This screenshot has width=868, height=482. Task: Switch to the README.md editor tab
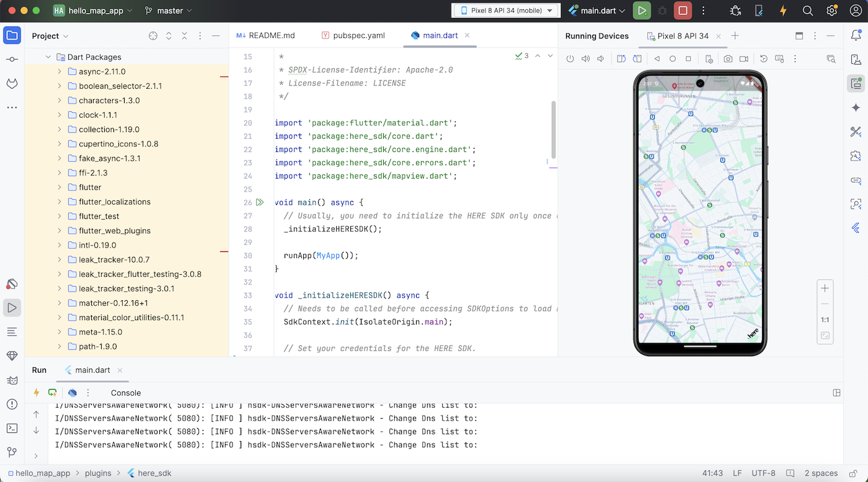(x=266, y=35)
